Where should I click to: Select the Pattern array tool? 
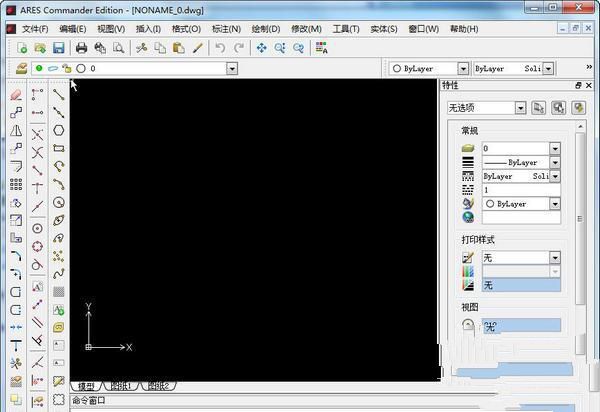(16, 184)
